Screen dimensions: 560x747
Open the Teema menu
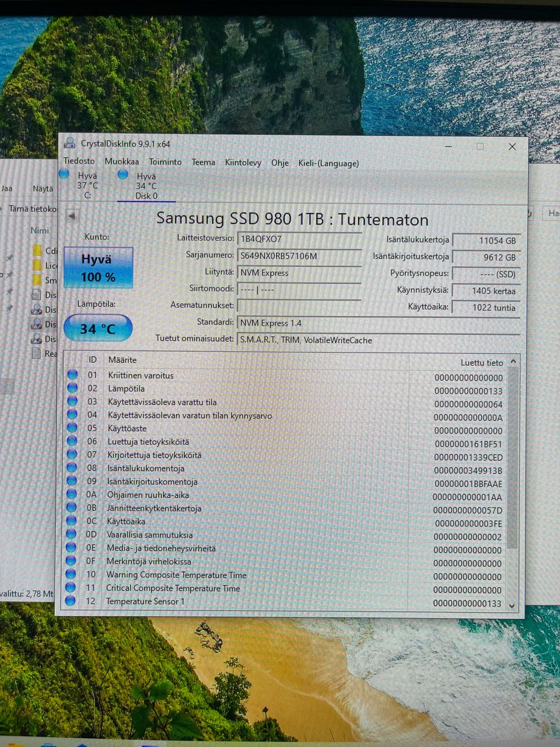click(203, 162)
